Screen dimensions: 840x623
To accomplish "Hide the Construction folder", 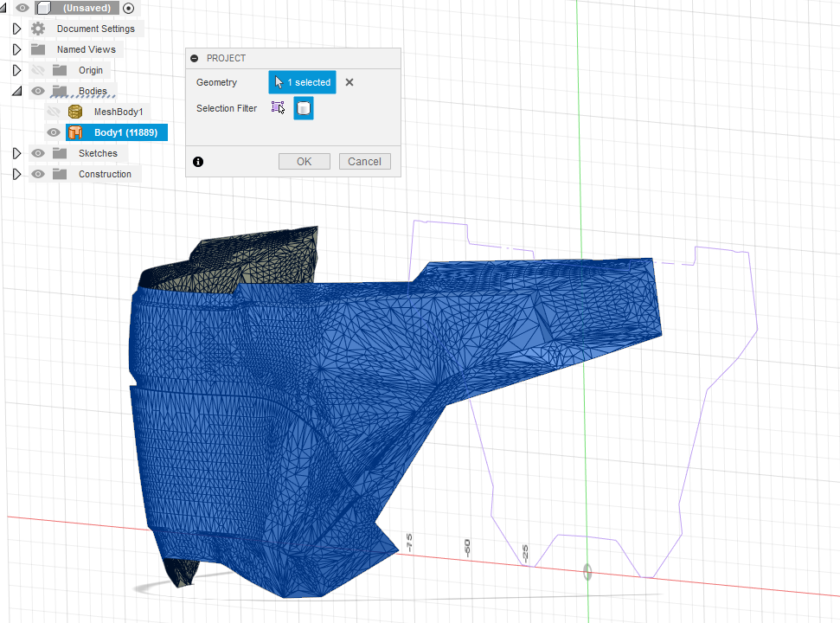I will [x=37, y=174].
